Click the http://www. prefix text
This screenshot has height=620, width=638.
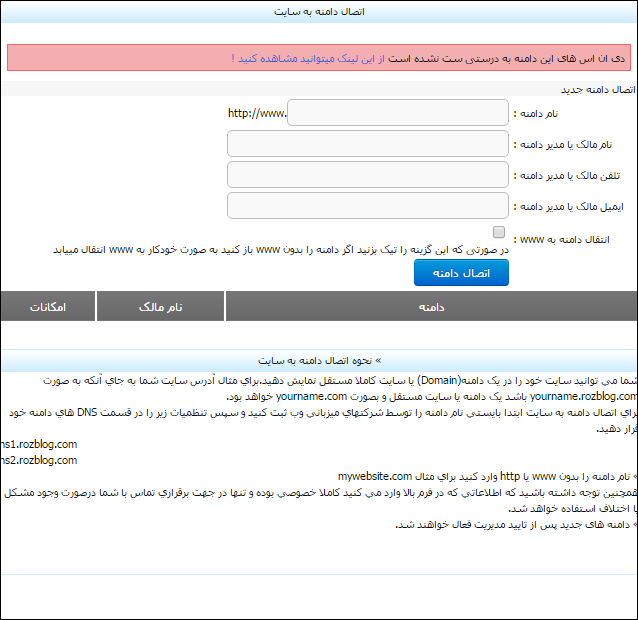point(257,113)
